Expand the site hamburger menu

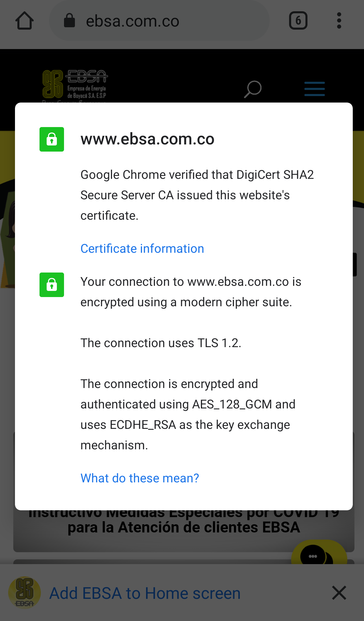coord(314,89)
